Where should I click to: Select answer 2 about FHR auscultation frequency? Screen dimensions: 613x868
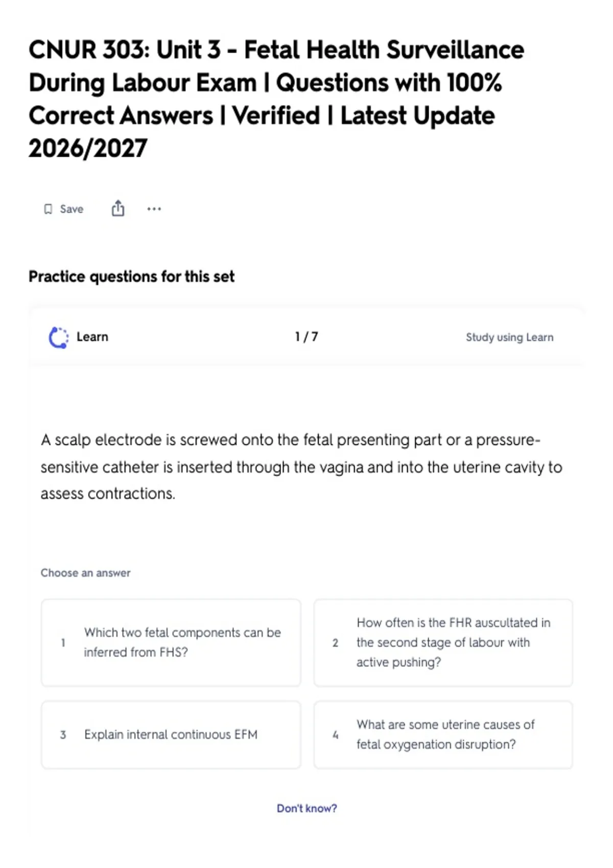pyautogui.click(x=443, y=643)
